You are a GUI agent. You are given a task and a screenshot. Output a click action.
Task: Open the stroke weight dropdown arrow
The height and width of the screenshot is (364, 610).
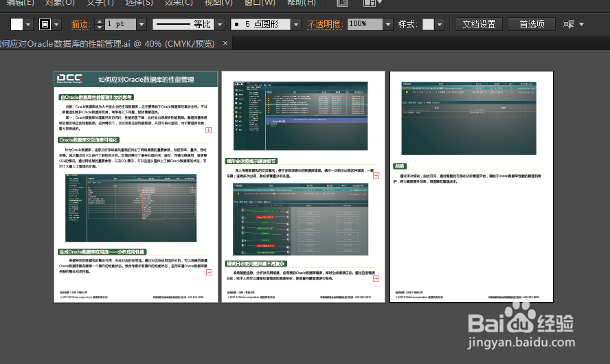pyautogui.click(x=142, y=24)
